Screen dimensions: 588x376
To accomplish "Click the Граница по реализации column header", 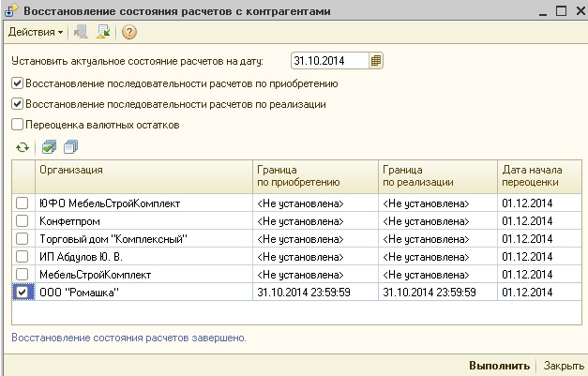I will (438, 176).
